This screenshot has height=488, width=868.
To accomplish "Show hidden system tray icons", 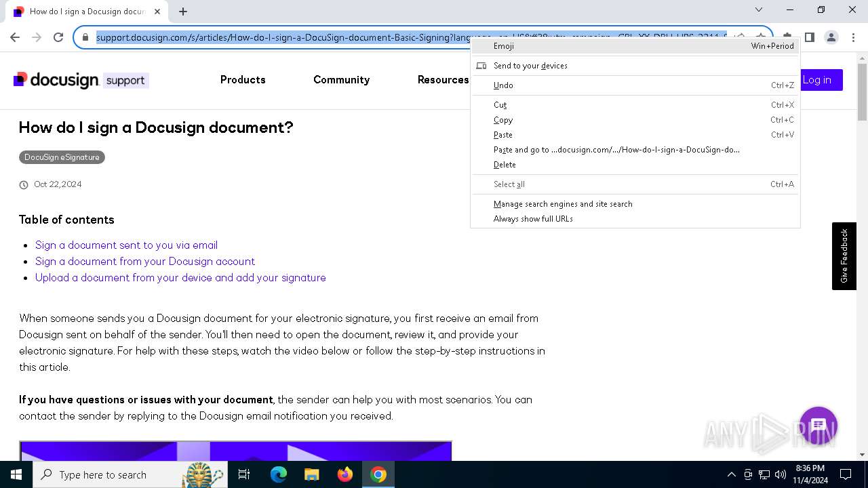I will tap(731, 474).
